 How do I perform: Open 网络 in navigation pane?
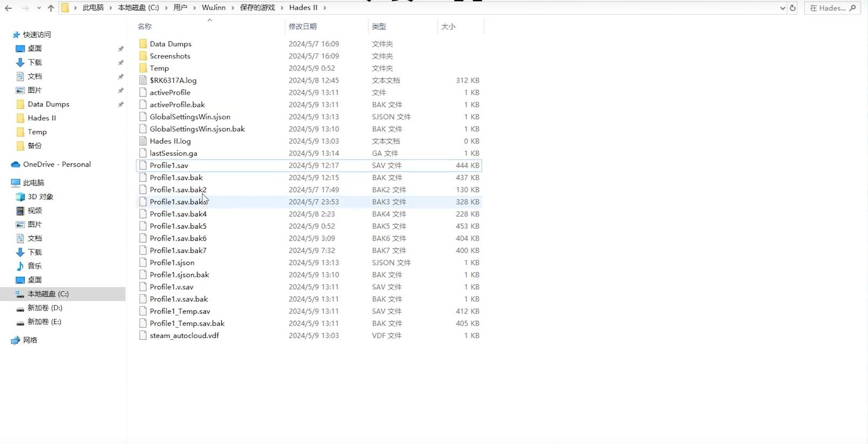click(30, 340)
